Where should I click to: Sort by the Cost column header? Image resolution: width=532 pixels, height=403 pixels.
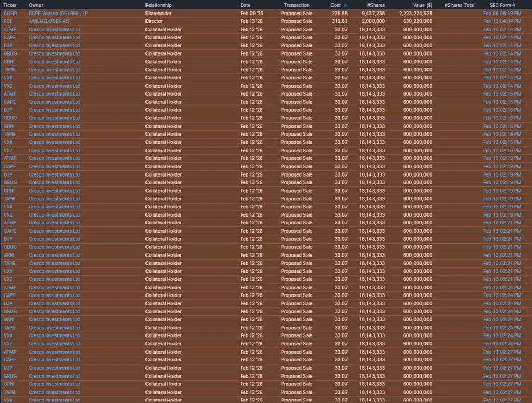tap(336, 5)
